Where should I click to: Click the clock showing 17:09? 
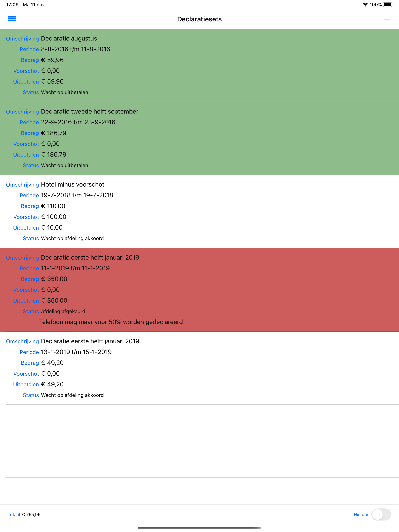(12, 4)
